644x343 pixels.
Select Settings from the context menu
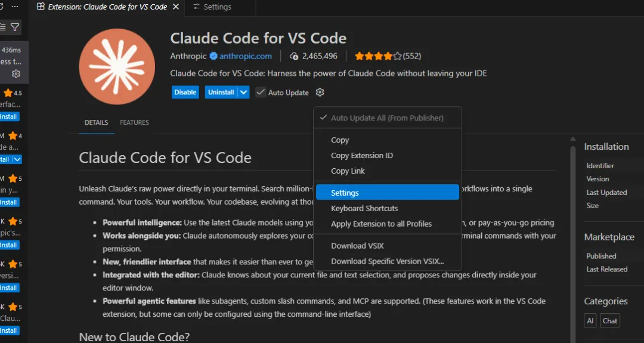point(345,193)
